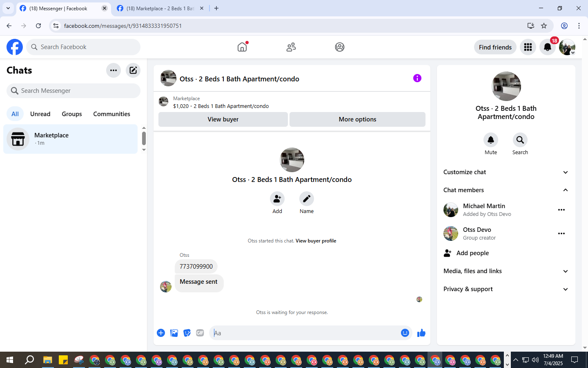
Task: Open the browser tab search dropdown
Action: (8, 8)
